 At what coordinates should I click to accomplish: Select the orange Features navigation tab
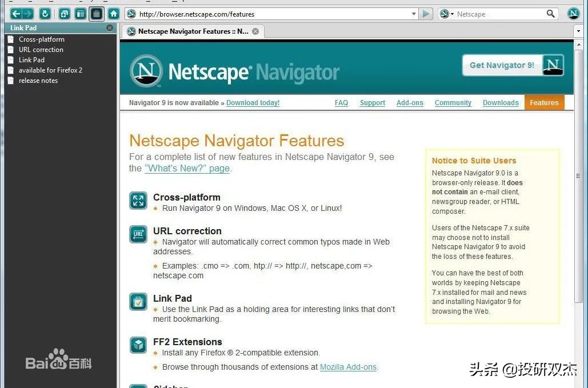pyautogui.click(x=544, y=103)
